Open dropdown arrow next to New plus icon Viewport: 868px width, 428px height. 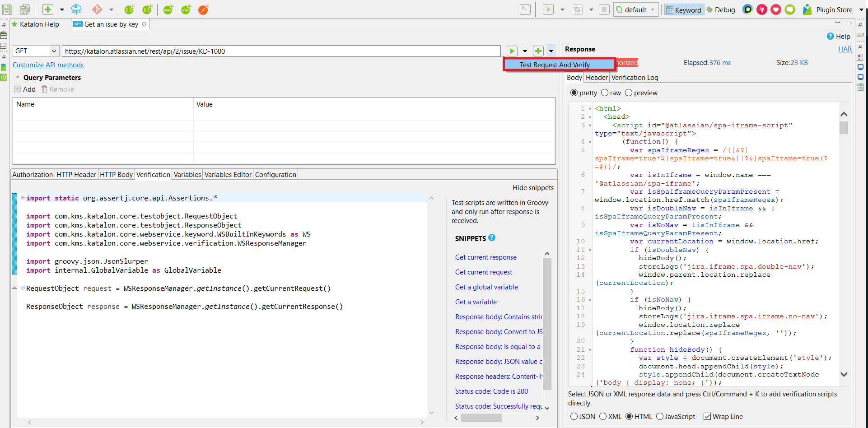pyautogui.click(x=62, y=9)
